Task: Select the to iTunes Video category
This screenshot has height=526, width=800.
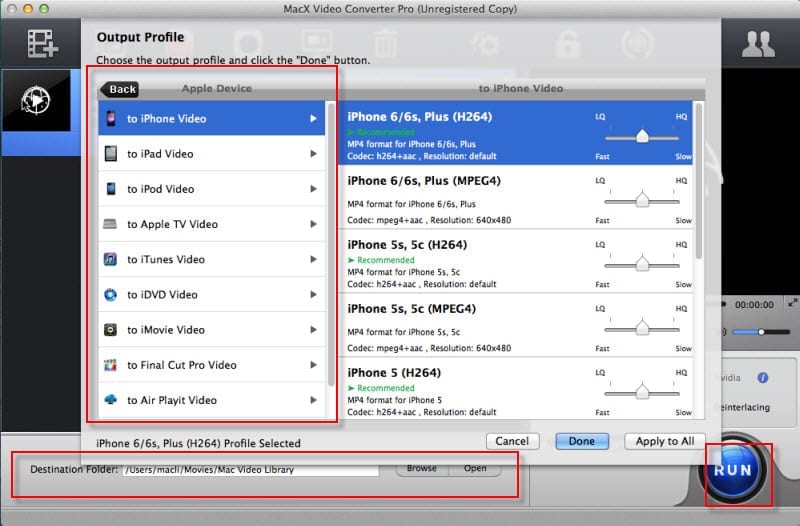Action: pyautogui.click(x=212, y=259)
